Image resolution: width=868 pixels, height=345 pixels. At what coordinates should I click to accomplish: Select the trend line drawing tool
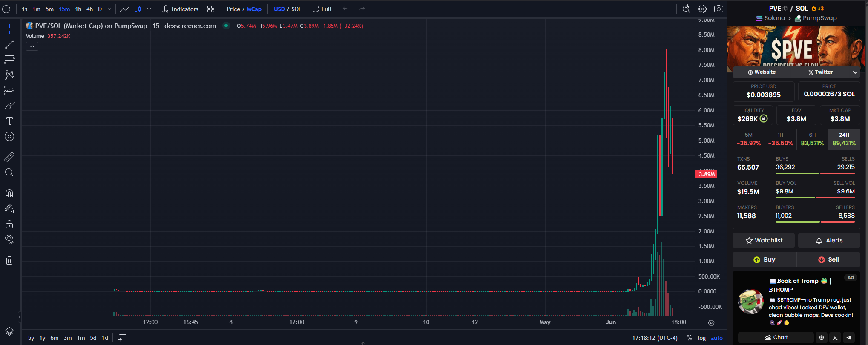tap(9, 44)
